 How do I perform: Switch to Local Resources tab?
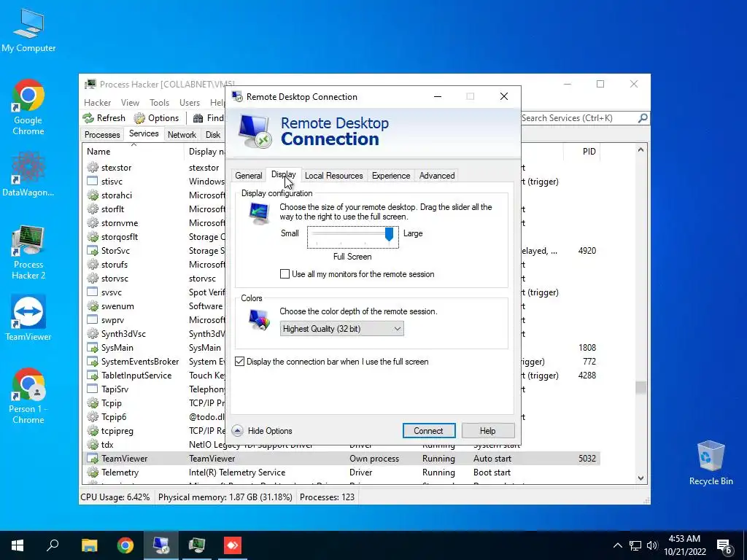pyautogui.click(x=333, y=176)
